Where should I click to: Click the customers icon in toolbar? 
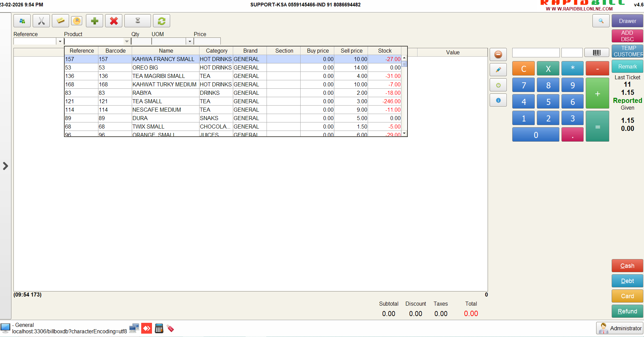[22, 21]
